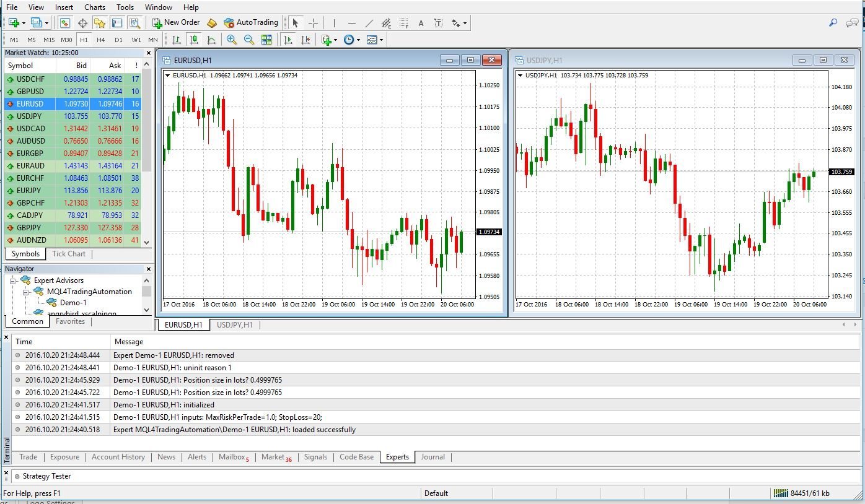The height and width of the screenshot is (504, 865).
Task: Close the Market Watch panel
Action: click(149, 53)
